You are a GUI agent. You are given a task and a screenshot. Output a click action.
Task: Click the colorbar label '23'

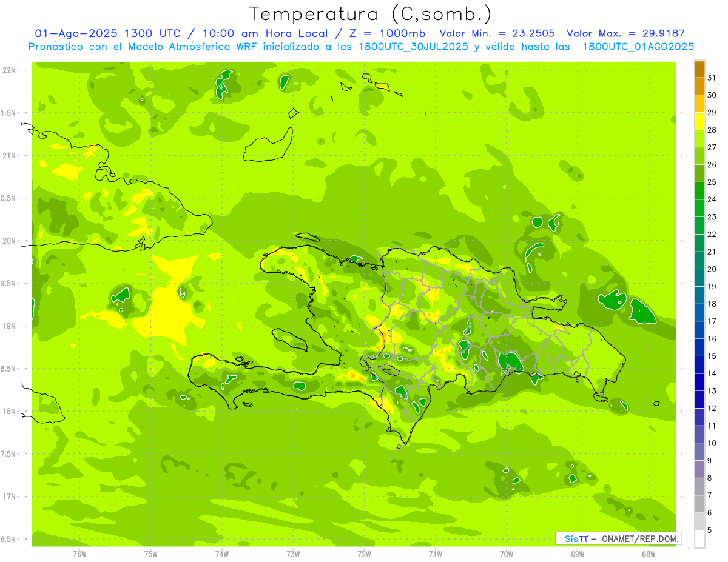(712, 217)
